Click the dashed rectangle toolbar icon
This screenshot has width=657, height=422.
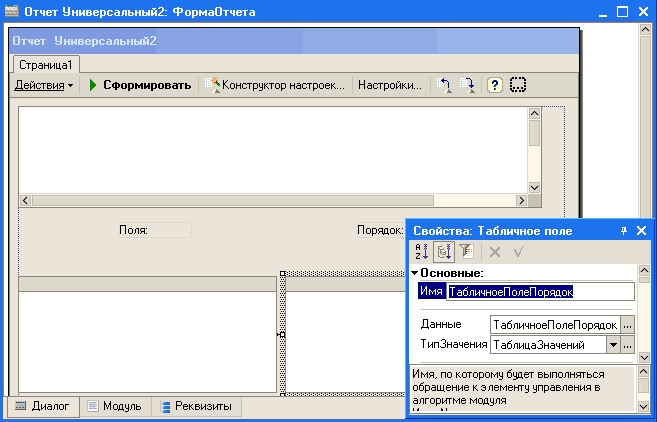coord(518,85)
